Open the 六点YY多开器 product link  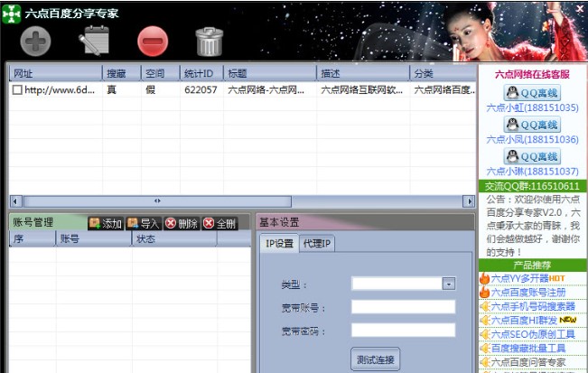click(519, 278)
